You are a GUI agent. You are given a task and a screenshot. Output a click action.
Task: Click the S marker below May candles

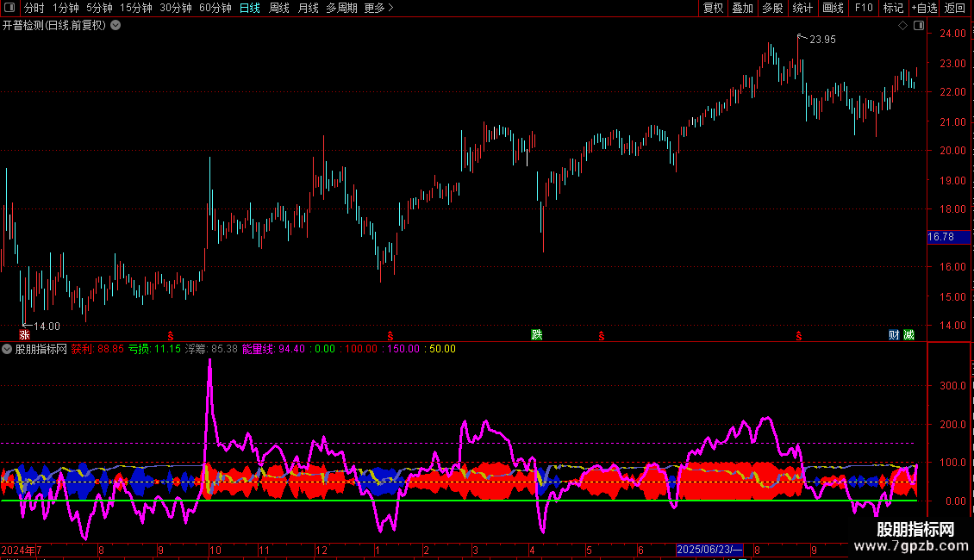pyautogui.click(x=602, y=336)
